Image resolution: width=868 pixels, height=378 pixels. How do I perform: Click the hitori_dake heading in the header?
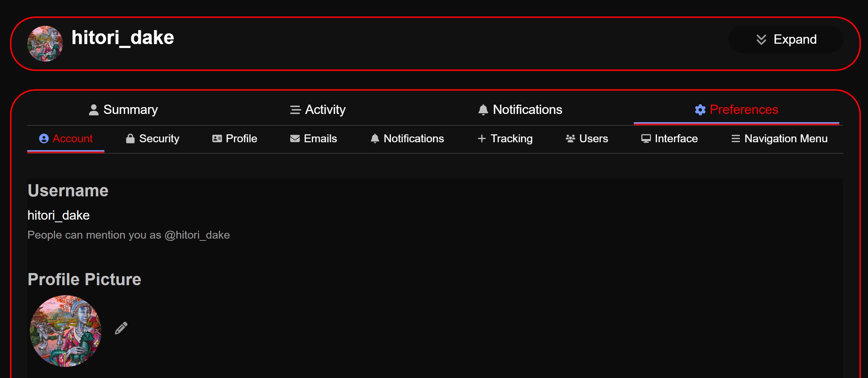pyautogui.click(x=123, y=38)
